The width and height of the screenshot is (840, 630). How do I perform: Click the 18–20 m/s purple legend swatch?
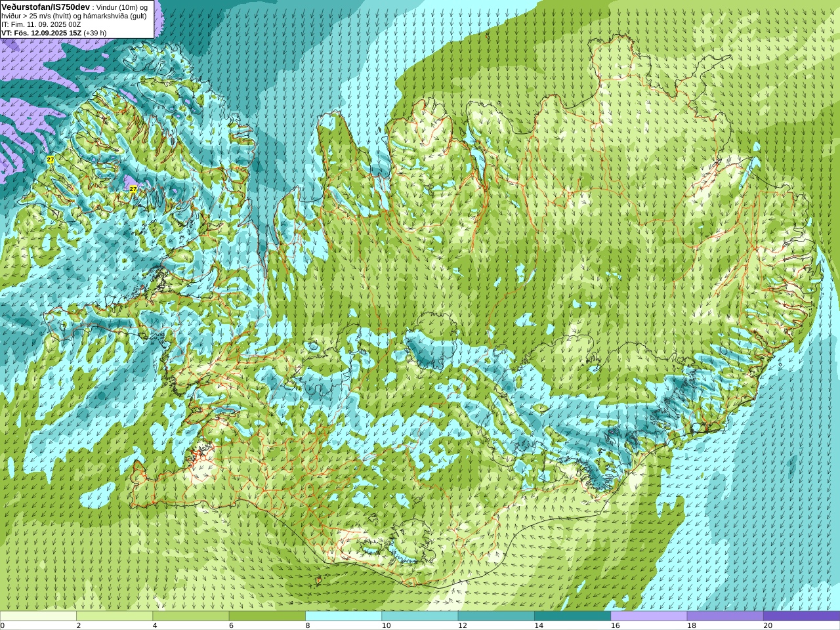(x=725, y=616)
